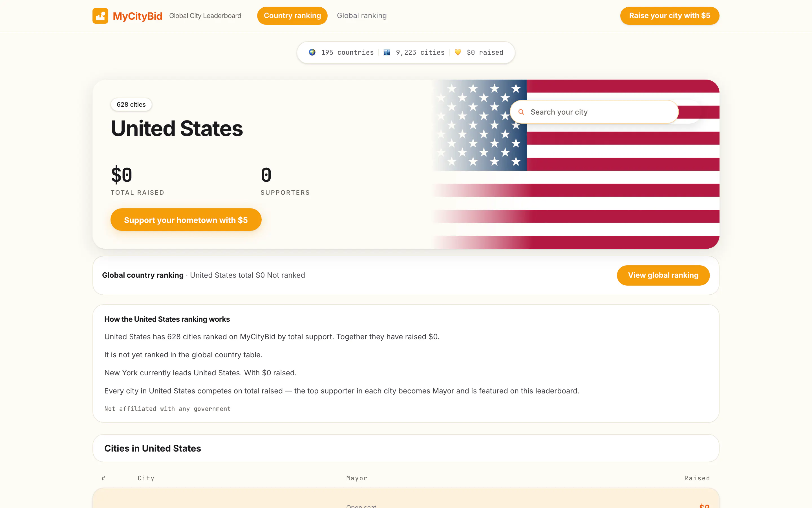The height and width of the screenshot is (508, 812).
Task: Click the $0 raised stat in header pill
Action: point(485,52)
